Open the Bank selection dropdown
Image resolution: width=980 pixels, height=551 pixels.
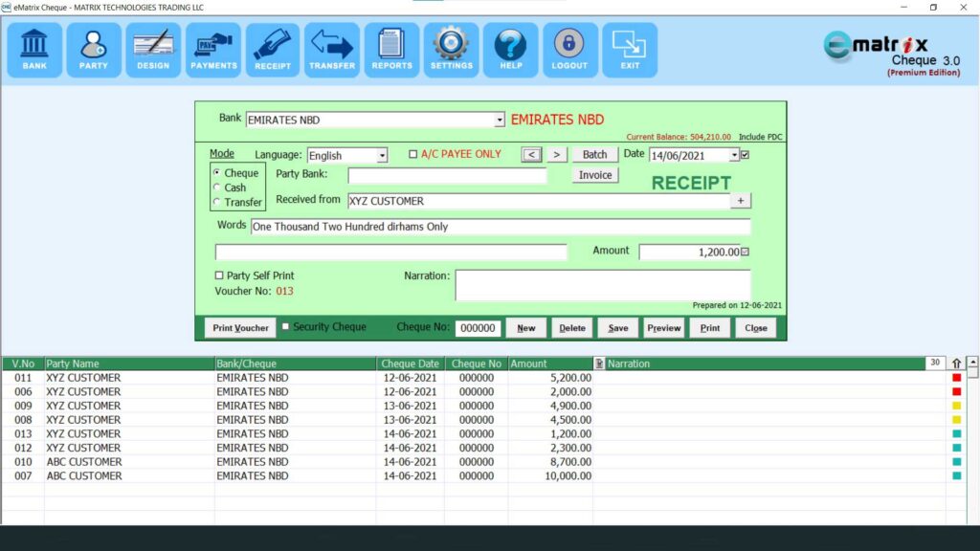(499, 119)
